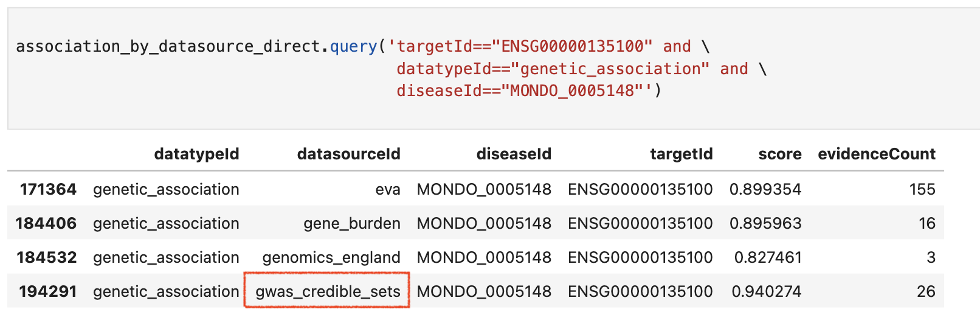Click row index 184406
980x320 pixels.
pyautogui.click(x=46, y=223)
